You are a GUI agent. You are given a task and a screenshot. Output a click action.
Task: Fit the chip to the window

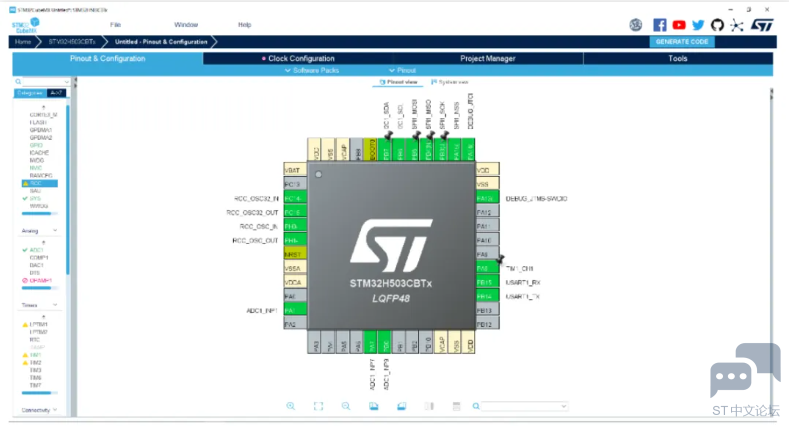319,406
